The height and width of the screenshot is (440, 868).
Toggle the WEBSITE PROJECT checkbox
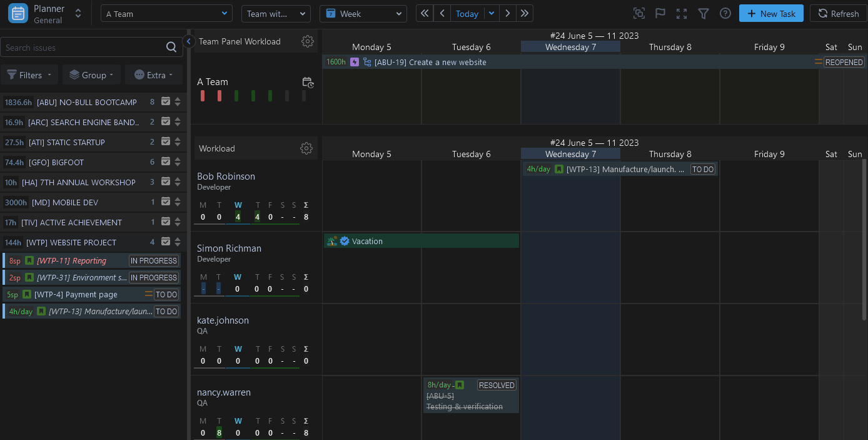click(166, 242)
